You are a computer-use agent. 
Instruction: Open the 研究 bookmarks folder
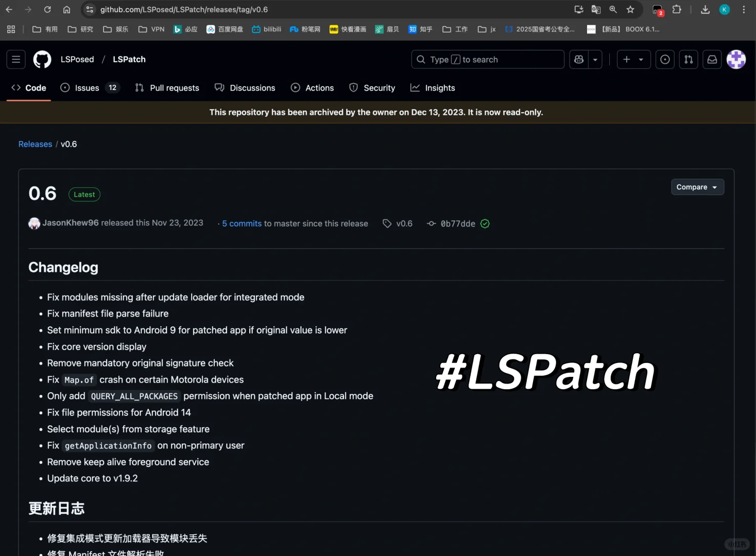point(80,29)
